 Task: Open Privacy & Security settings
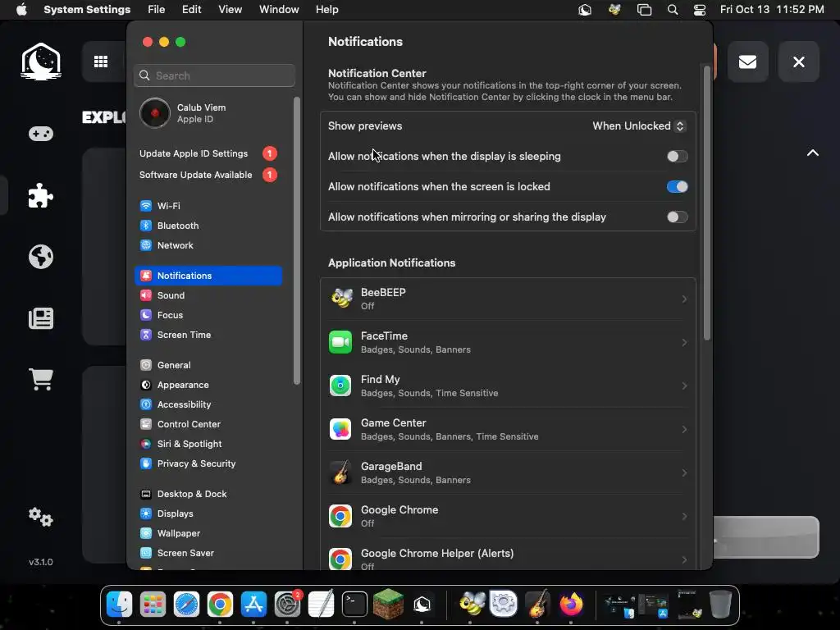click(x=208, y=463)
